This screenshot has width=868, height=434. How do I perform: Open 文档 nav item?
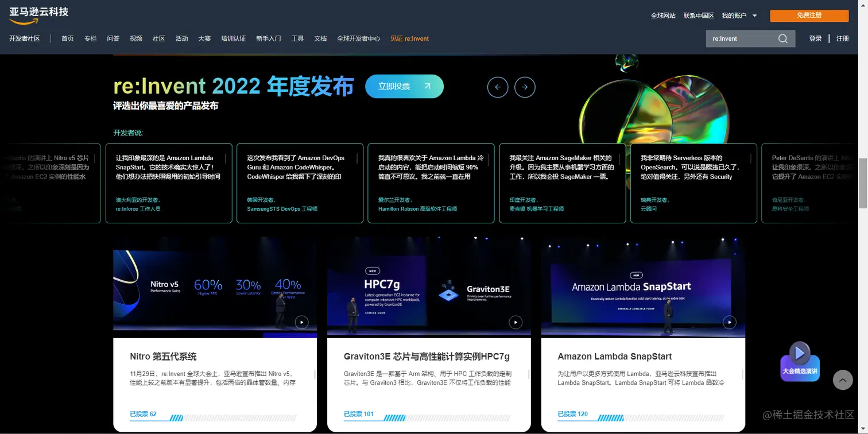tap(320, 38)
